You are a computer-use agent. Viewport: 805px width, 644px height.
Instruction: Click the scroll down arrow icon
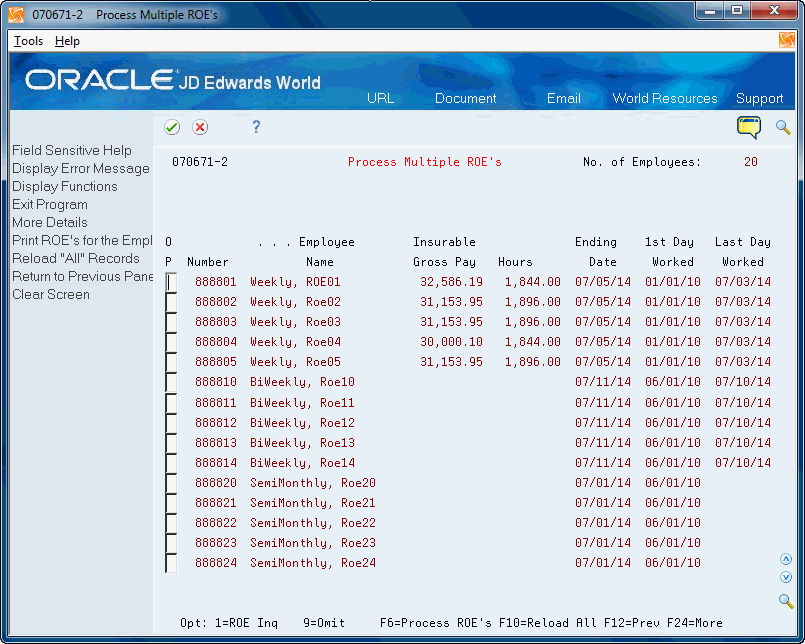(785, 577)
